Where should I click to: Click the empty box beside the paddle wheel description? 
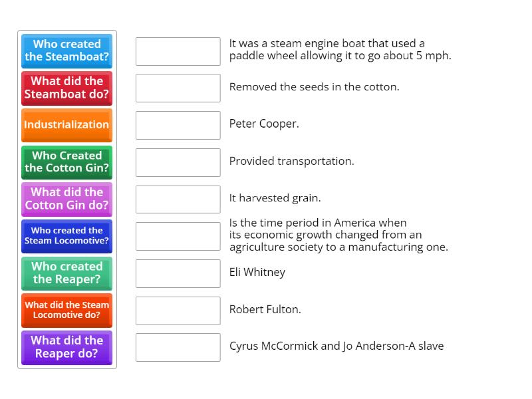178,51
